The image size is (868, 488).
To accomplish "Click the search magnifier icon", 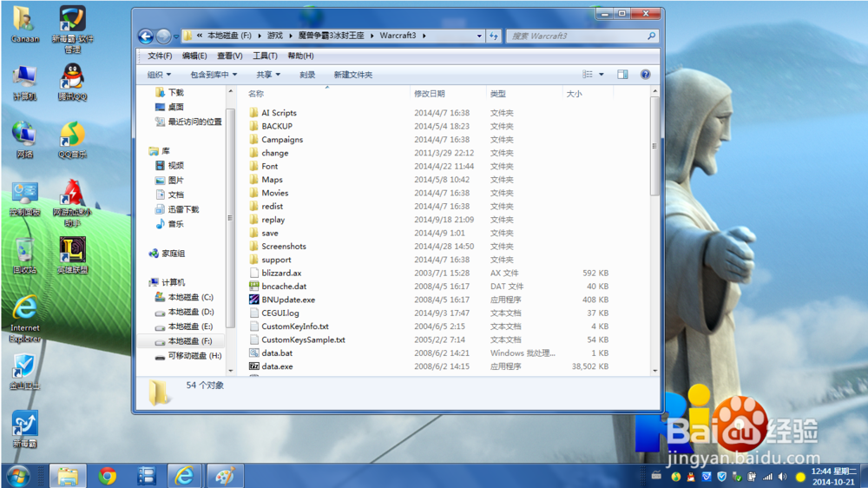I will [652, 36].
